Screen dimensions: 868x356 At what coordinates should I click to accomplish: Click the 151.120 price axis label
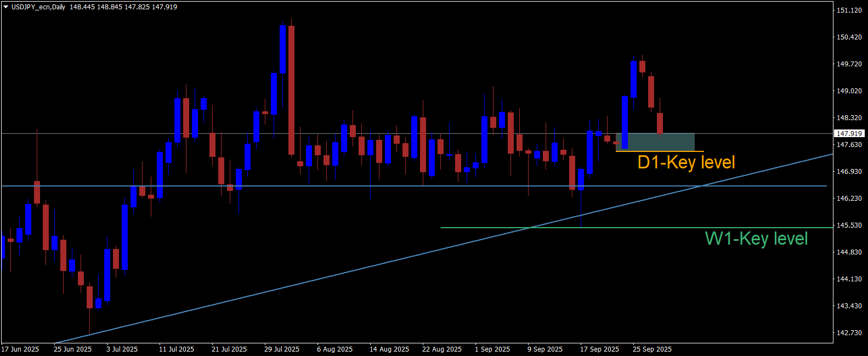[849, 10]
